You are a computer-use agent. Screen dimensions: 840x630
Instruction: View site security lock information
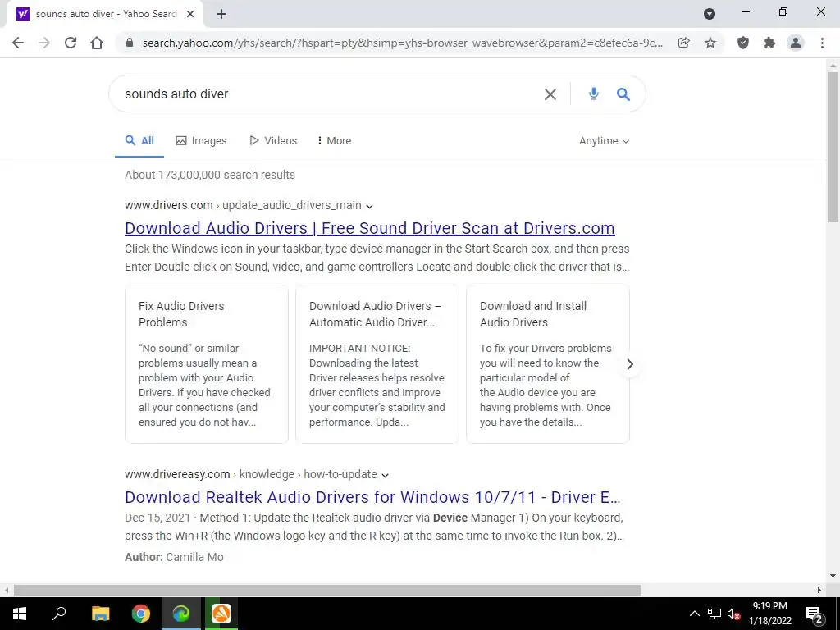point(129,43)
